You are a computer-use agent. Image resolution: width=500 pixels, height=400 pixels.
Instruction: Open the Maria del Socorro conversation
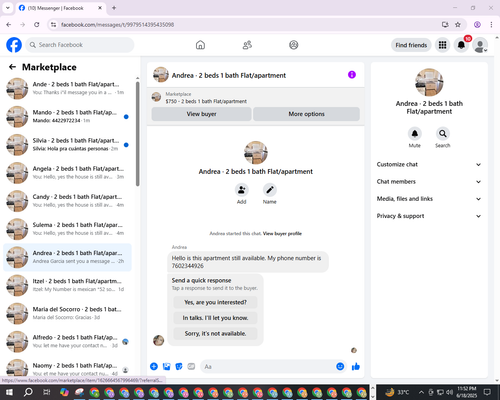(x=68, y=313)
